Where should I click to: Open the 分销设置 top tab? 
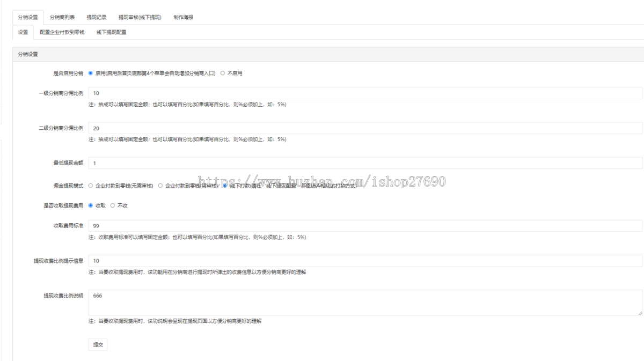[28, 17]
